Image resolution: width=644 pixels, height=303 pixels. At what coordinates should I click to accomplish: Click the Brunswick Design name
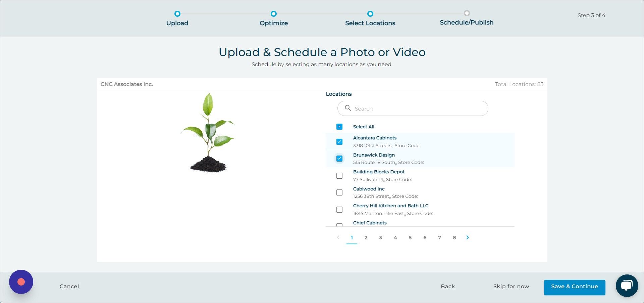pos(374,155)
